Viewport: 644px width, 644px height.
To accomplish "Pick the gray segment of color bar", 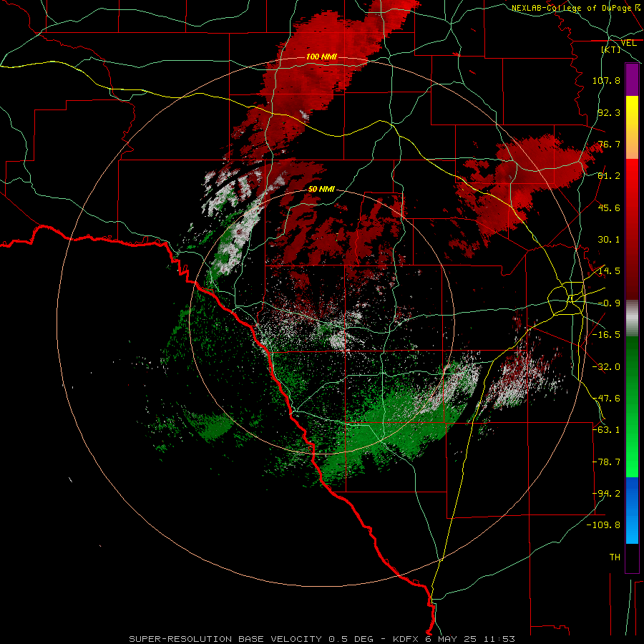I will tap(632, 318).
